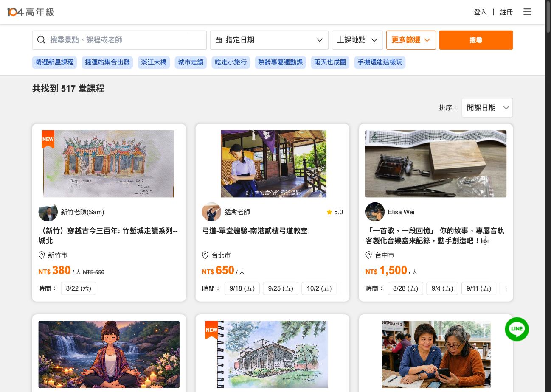The image size is (551, 392).
Task: Open Elisa Wei teacher avatar
Action: (375, 212)
